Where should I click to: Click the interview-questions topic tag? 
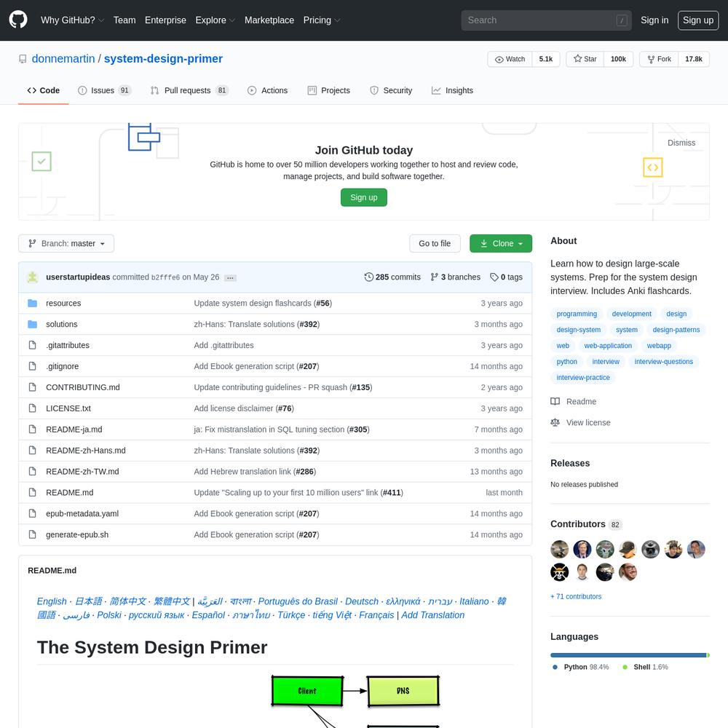coord(663,362)
